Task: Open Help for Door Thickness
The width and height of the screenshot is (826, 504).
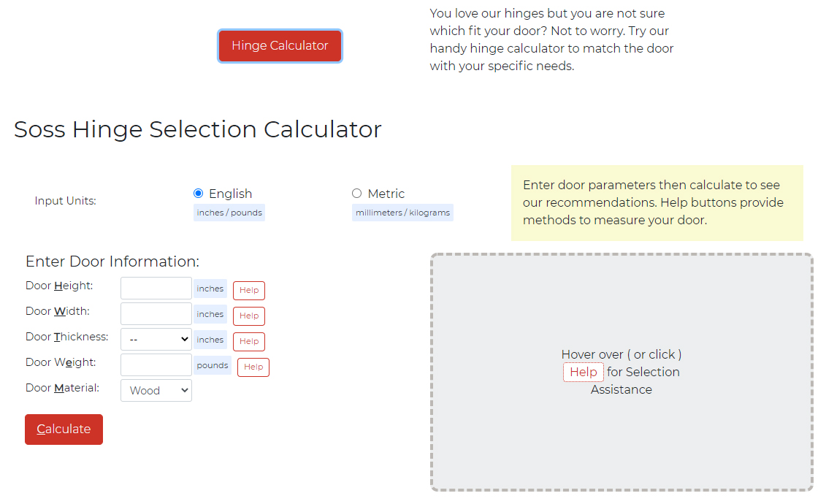Action: 248,341
